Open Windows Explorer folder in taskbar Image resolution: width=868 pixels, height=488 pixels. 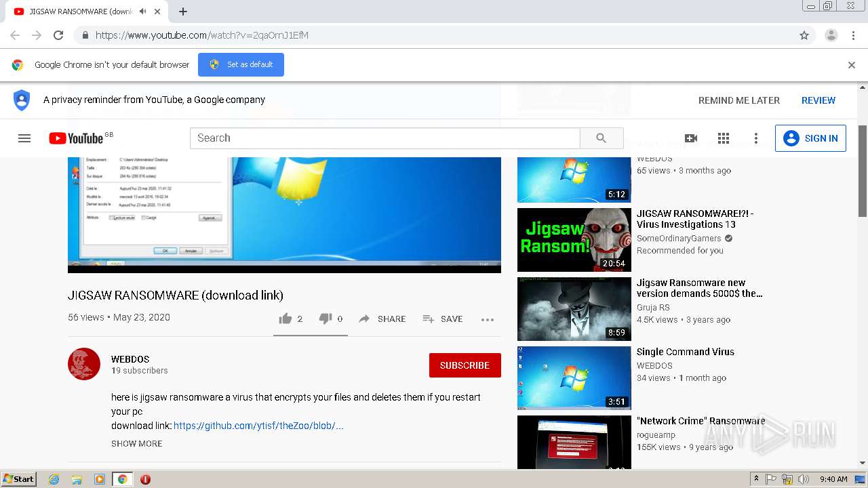coord(77,479)
